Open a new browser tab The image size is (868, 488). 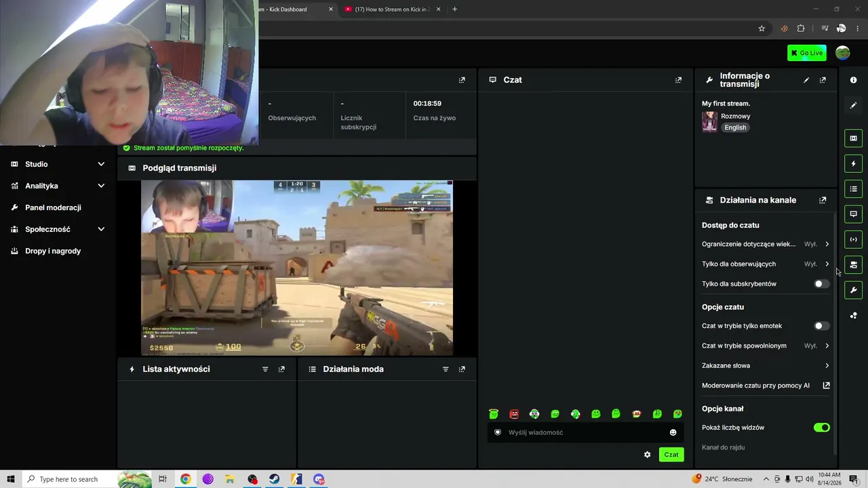pos(454,9)
